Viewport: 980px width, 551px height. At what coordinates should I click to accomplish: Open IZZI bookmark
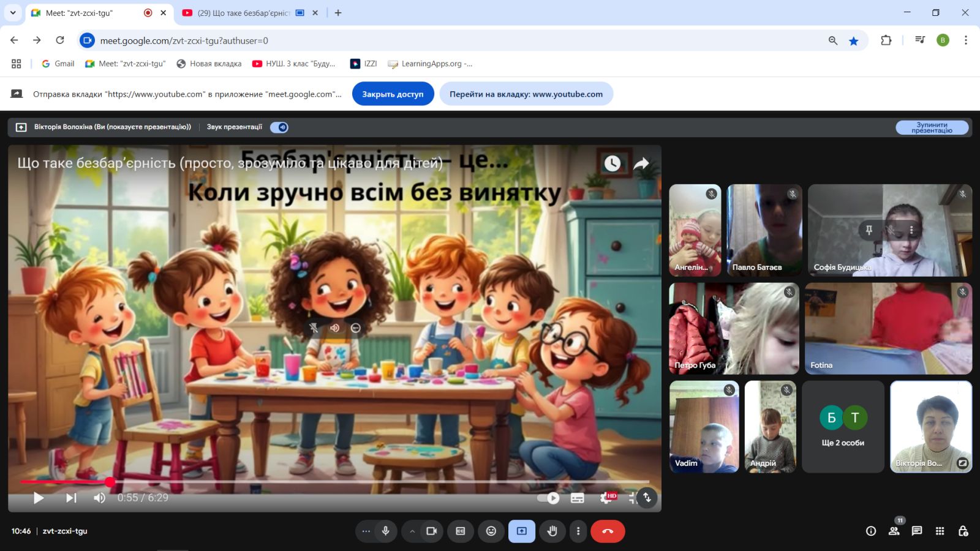(x=364, y=64)
